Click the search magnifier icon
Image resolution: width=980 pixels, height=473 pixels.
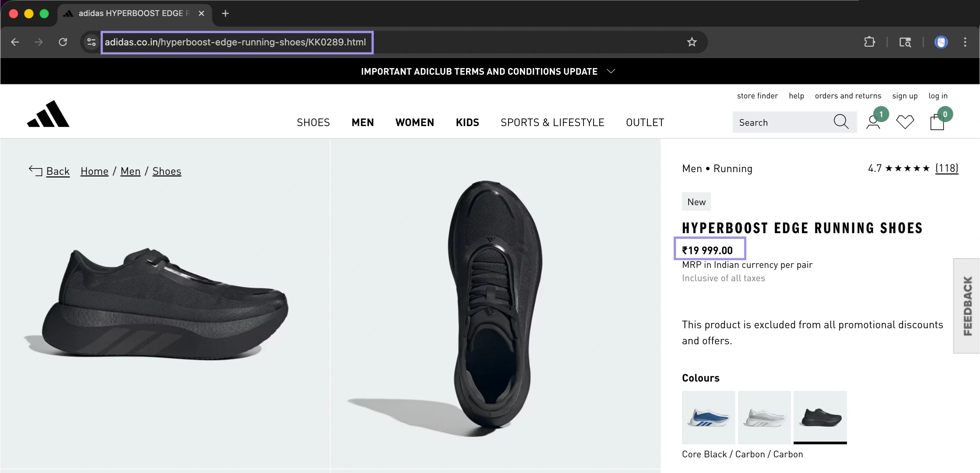pos(841,122)
